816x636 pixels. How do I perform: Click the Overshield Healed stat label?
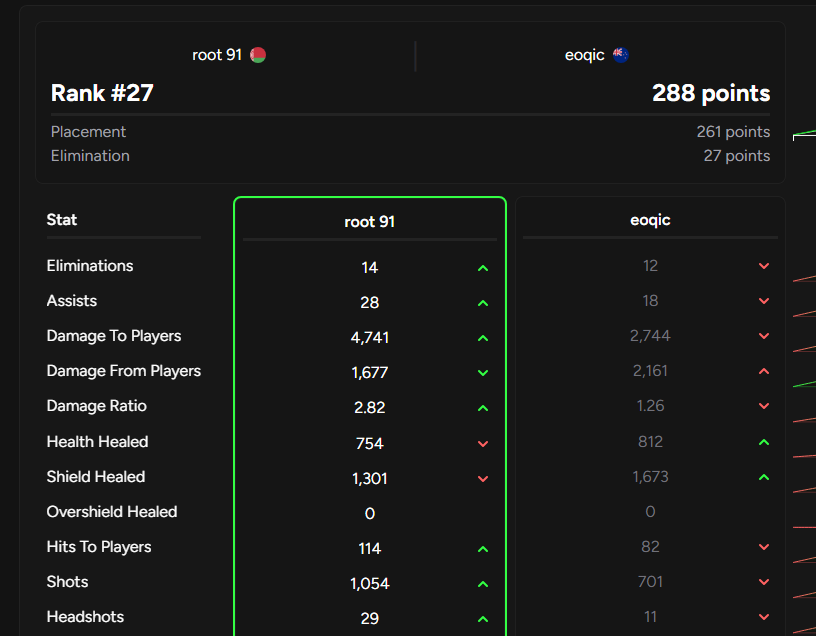tap(112, 512)
